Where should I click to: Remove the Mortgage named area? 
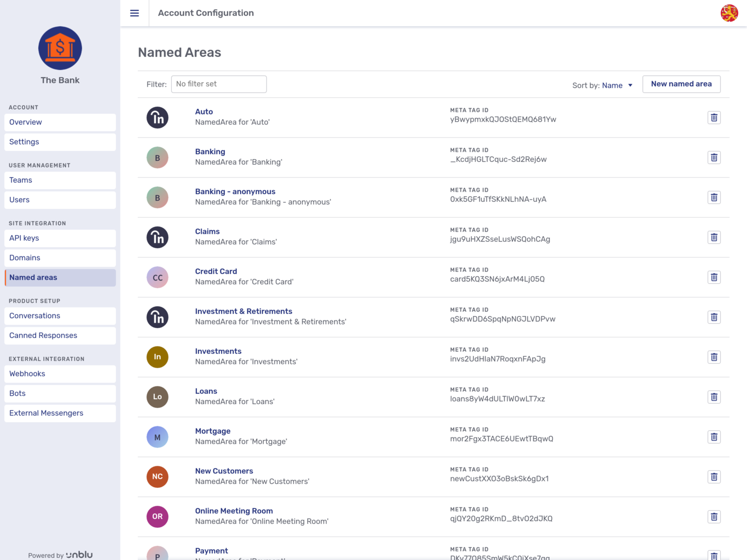(x=714, y=437)
